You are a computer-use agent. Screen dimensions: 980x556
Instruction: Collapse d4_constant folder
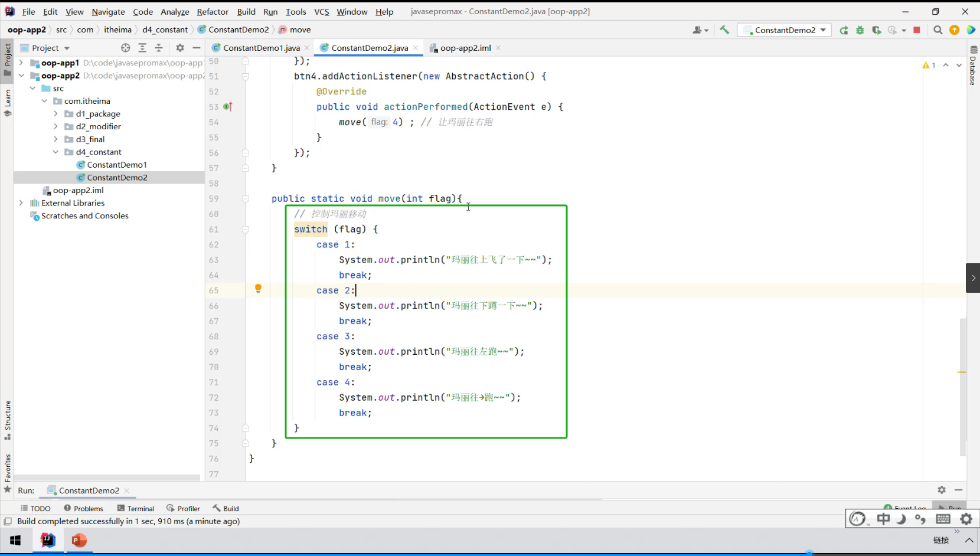(x=56, y=152)
